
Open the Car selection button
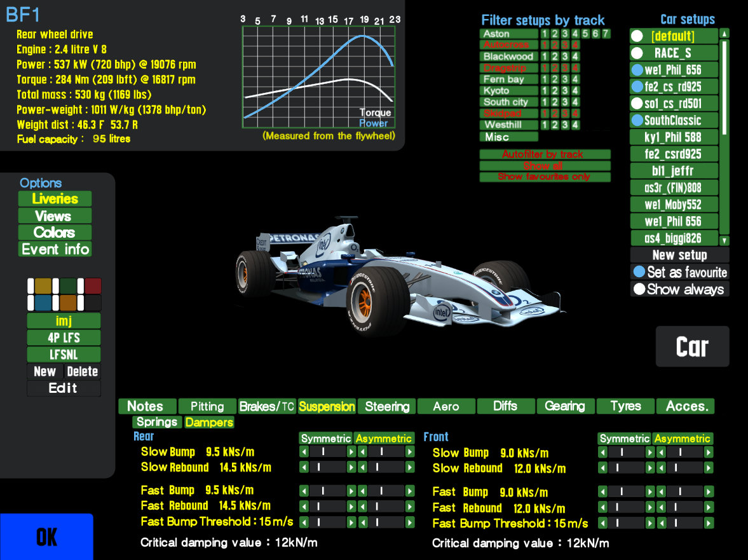click(x=692, y=346)
